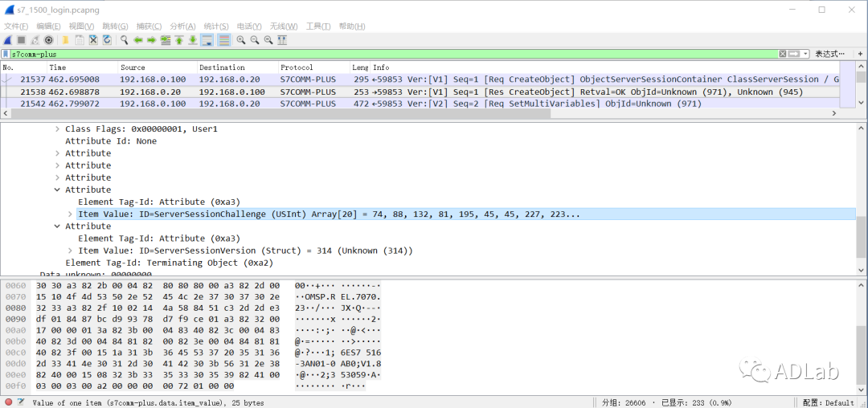Collapse the Attribute containing ServerSessionChallenge
This screenshot has width=868, height=408.
(57, 190)
